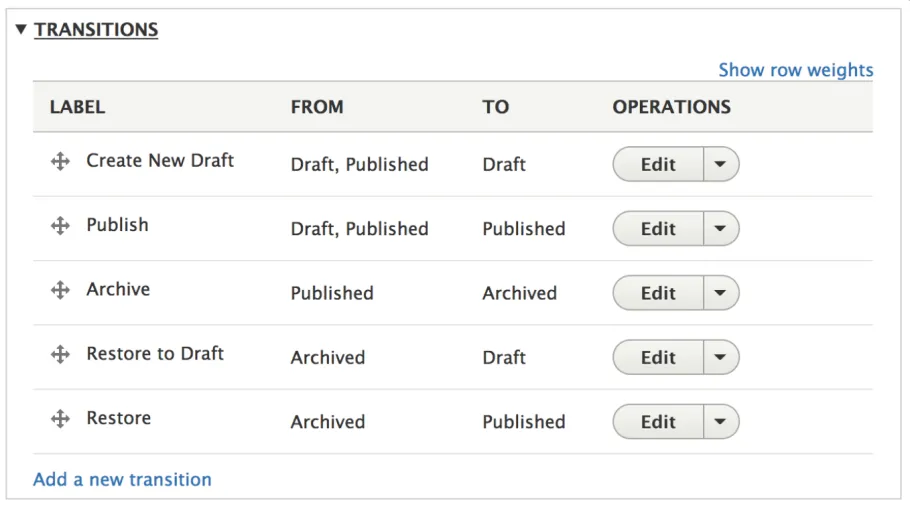Image resolution: width=910 pixels, height=505 pixels.
Task: Click the Publish row drag handle
Action: [x=60, y=226]
